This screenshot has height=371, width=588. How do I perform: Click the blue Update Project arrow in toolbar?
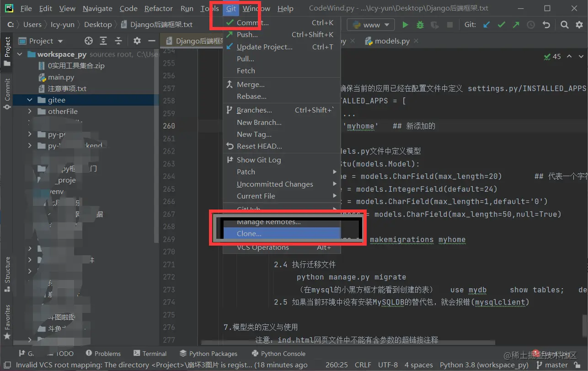(486, 25)
